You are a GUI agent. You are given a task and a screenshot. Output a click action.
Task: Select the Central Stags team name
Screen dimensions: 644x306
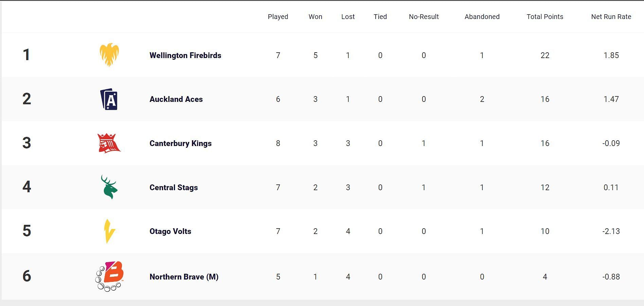pyautogui.click(x=174, y=187)
